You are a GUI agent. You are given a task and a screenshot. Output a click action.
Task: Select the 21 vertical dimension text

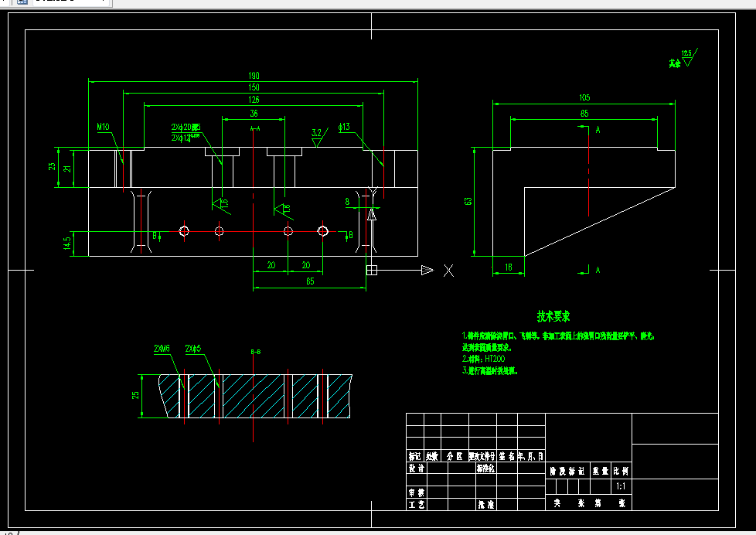(67, 169)
